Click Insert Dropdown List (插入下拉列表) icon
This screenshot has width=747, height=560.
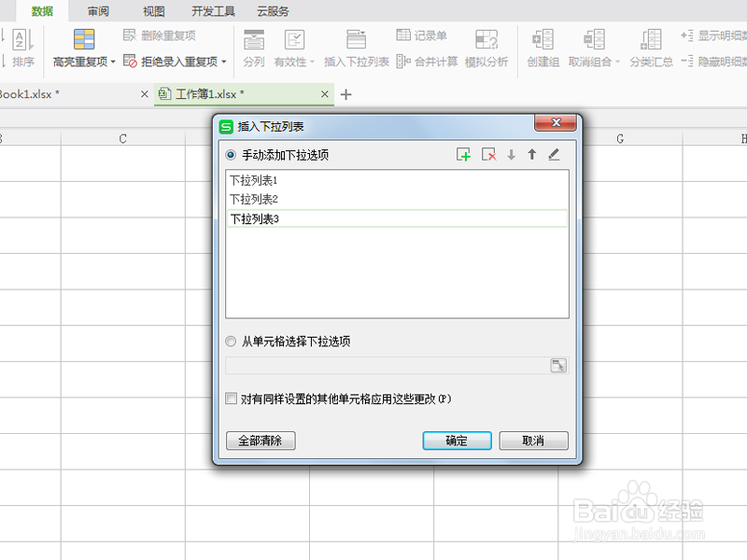pos(357,39)
